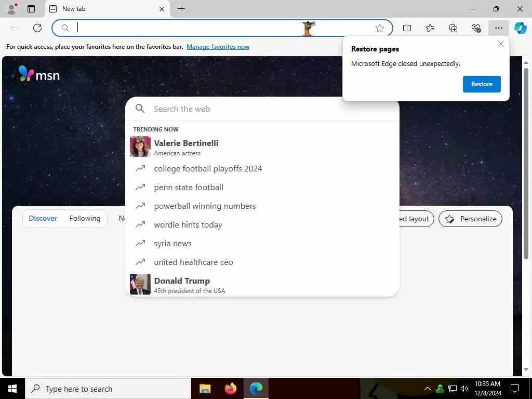532x399 pixels.
Task: Click the address bar search icon
Action: [65, 28]
